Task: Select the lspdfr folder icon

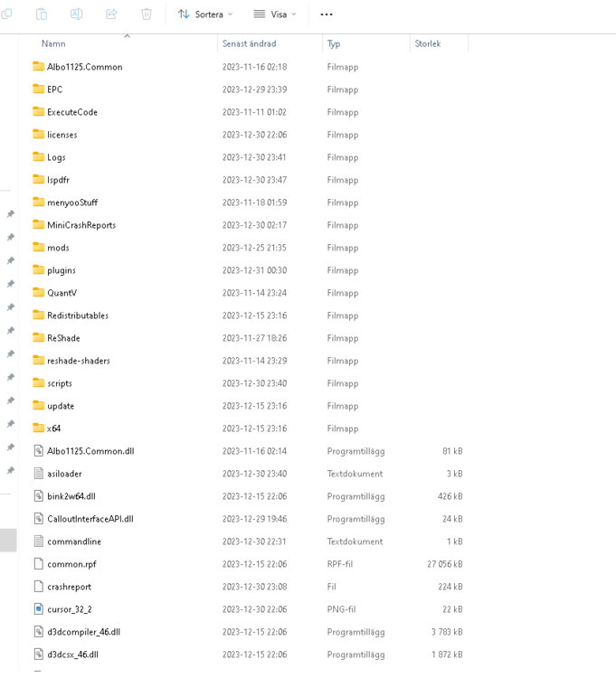Action: (39, 179)
